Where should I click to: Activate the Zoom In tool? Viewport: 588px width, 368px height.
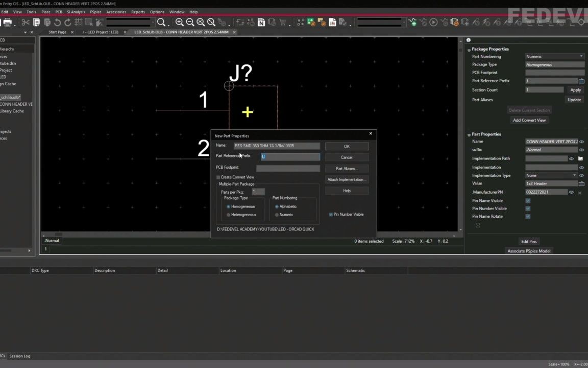pyautogui.click(x=179, y=22)
